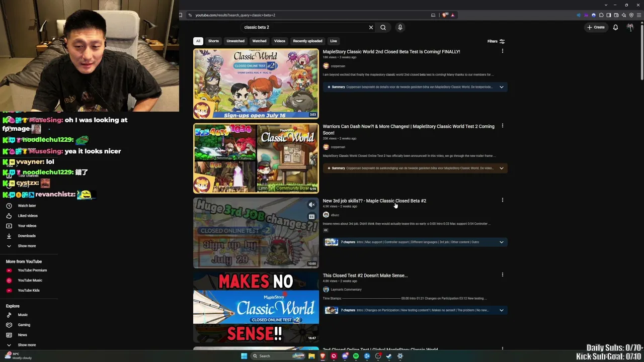Open Steam from the taskbar
Image resolution: width=644 pixels, height=362 pixels.
coord(389,356)
